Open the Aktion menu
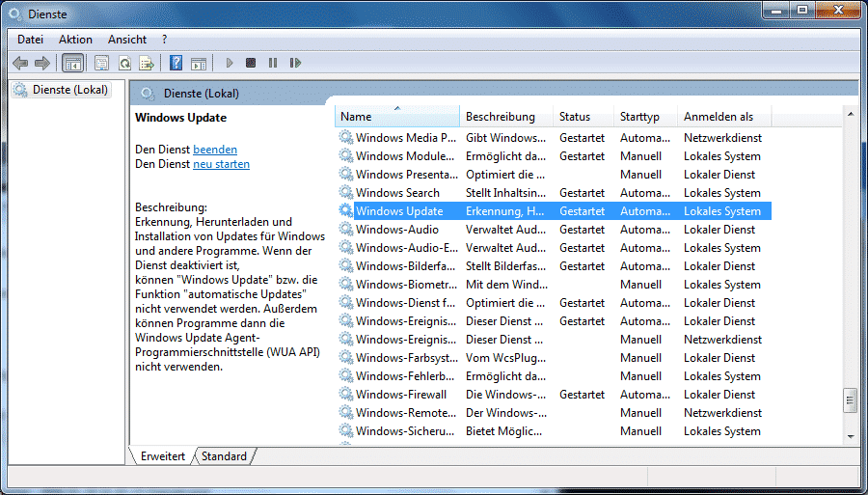This screenshot has width=868, height=495. click(75, 40)
